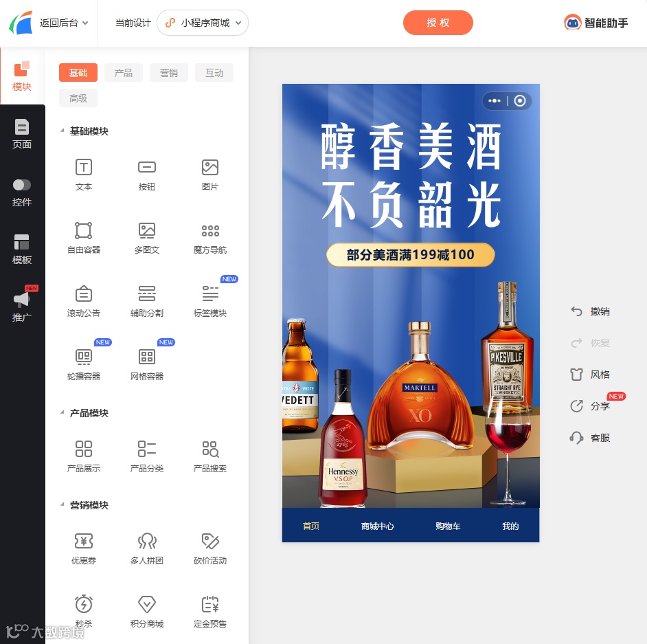Click the 部分美酒满199减100 promo banner
647x644 pixels.
[x=411, y=255]
